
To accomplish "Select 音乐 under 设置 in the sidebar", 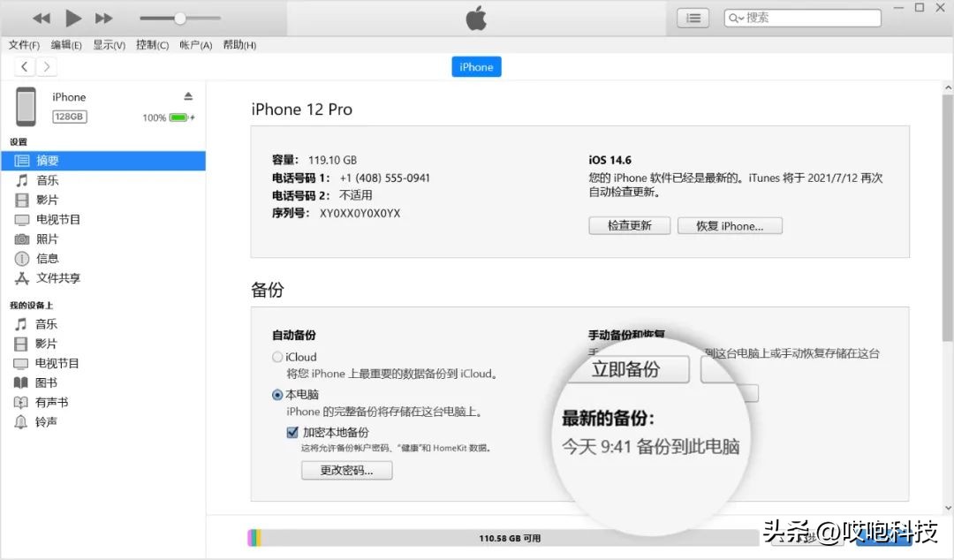I will [x=48, y=180].
